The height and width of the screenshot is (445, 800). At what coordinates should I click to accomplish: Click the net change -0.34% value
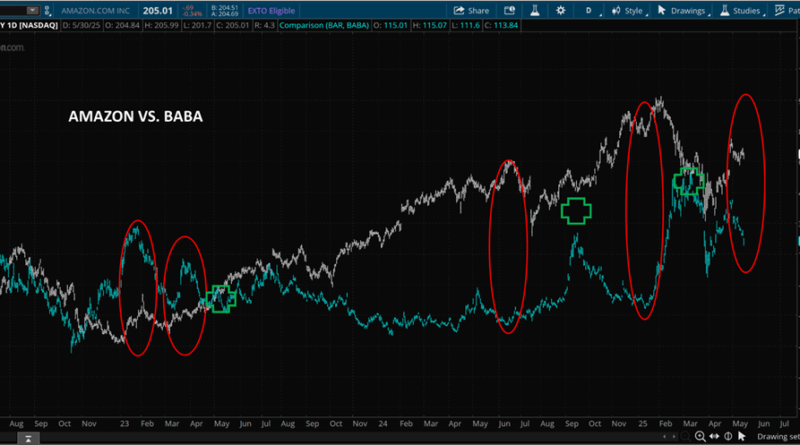tap(192, 14)
